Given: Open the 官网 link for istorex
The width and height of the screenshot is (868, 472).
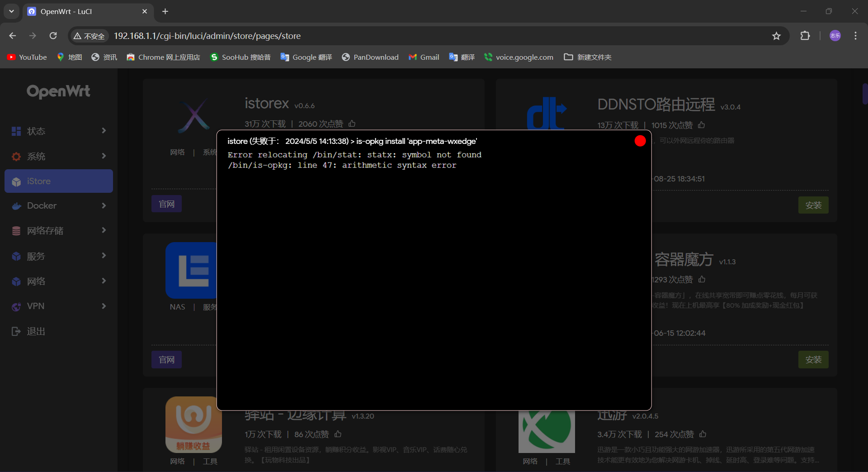Looking at the screenshot, I should point(166,204).
